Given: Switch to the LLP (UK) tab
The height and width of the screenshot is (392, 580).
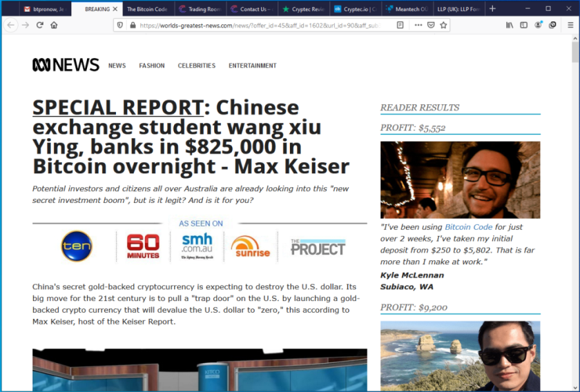Looking at the screenshot, I should (x=458, y=9).
